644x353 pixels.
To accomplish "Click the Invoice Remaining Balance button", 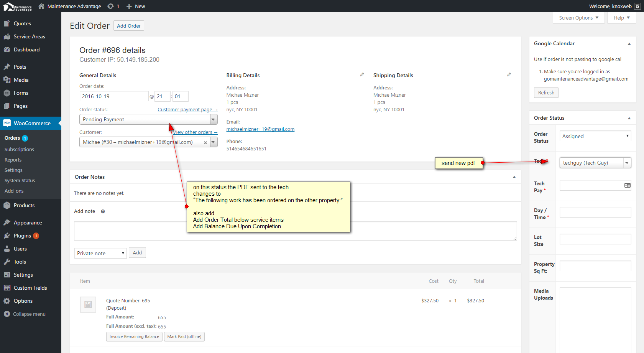I will (x=134, y=337).
